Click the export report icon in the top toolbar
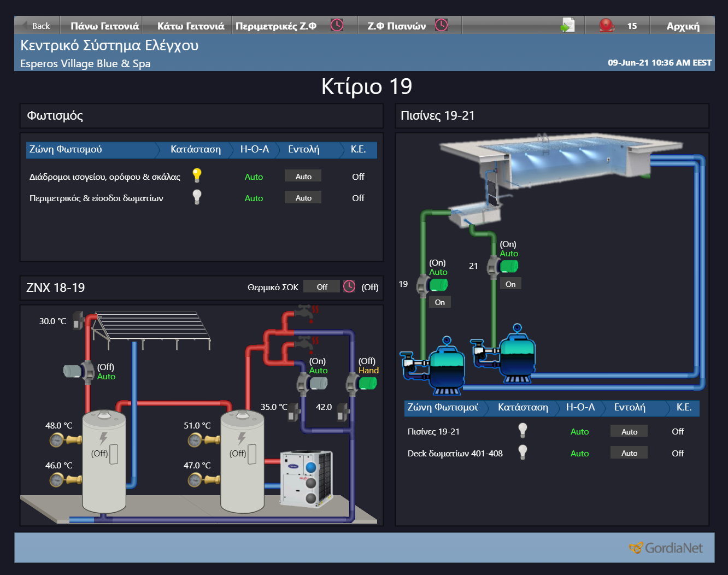Image resolution: width=728 pixels, height=575 pixels. [x=567, y=25]
